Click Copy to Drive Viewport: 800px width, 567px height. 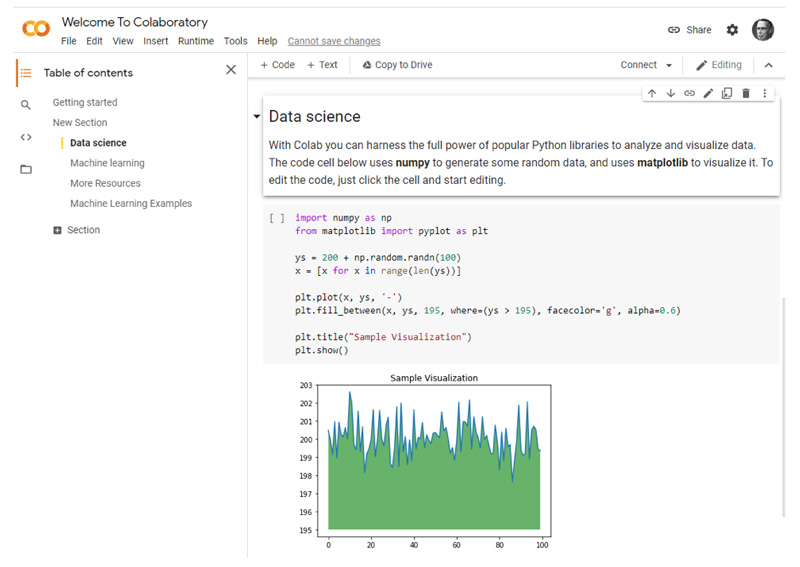(397, 65)
